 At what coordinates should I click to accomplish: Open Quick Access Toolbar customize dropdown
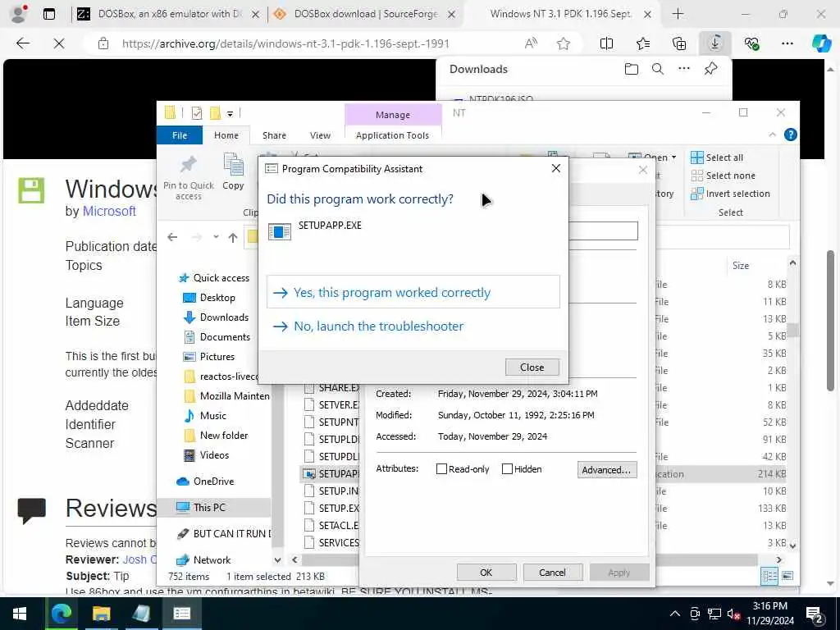(230, 113)
